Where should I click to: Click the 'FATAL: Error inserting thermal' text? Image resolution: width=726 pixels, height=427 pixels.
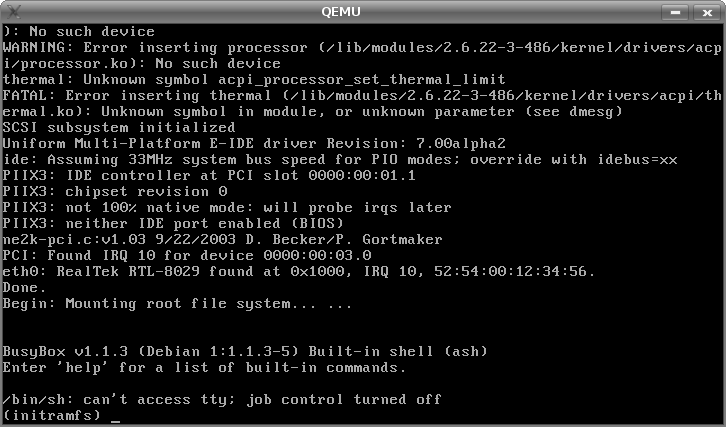click(137, 95)
